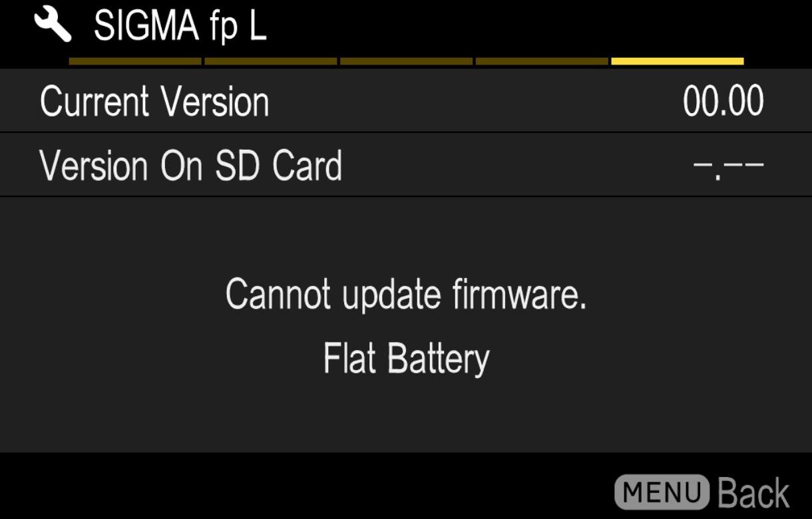Click the Back label
The image size is (812, 519).
[754, 493]
